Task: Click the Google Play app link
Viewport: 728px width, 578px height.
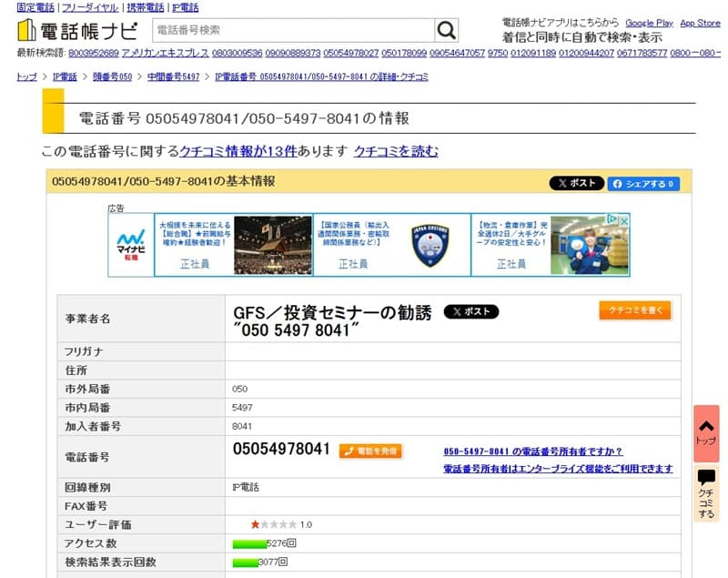Action: [x=649, y=23]
